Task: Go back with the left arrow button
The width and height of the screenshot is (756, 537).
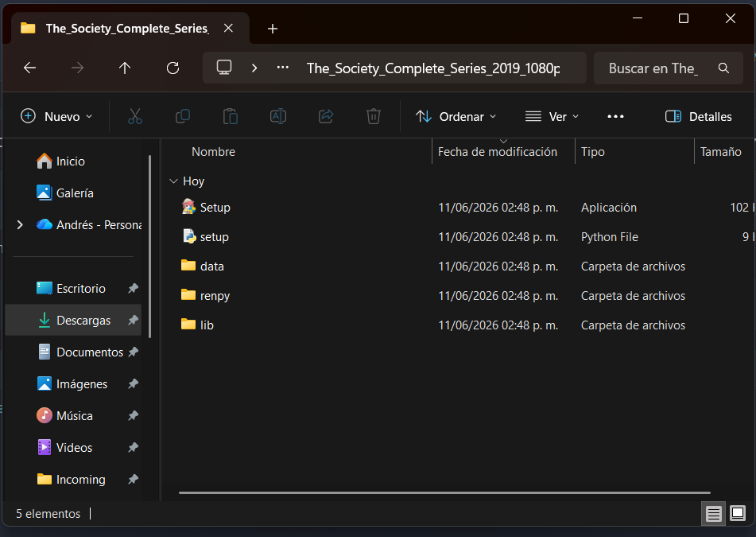Action: [30, 68]
